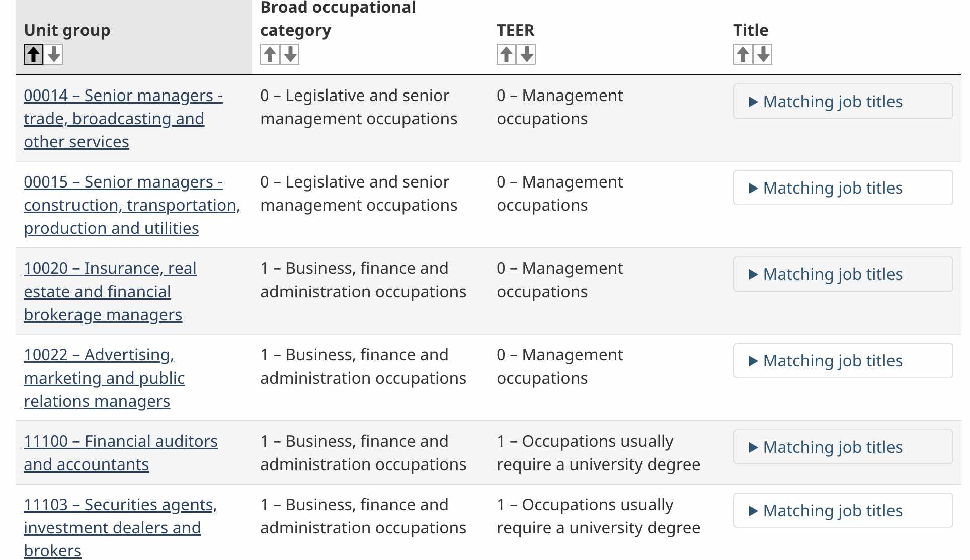Expand Matching job titles for 11103

pos(843,511)
